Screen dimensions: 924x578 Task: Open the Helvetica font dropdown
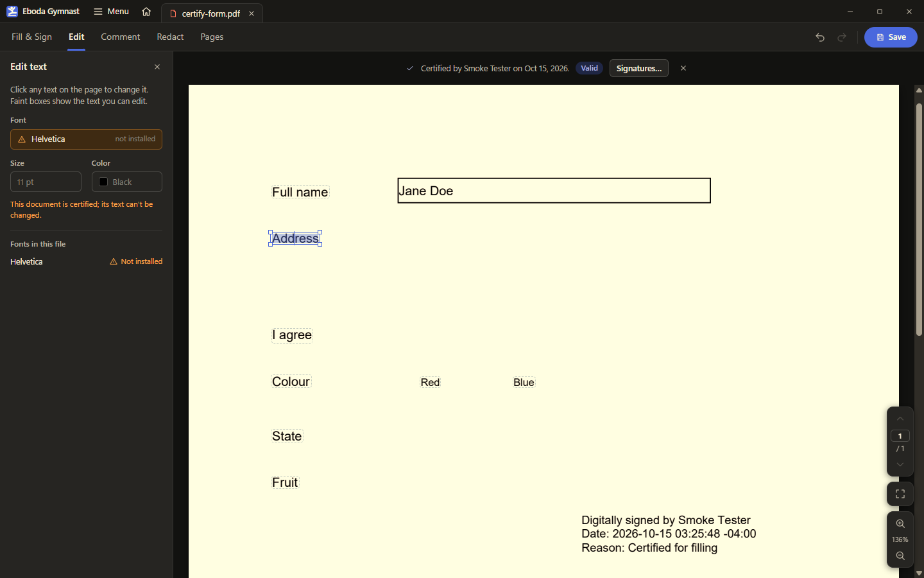(86, 139)
